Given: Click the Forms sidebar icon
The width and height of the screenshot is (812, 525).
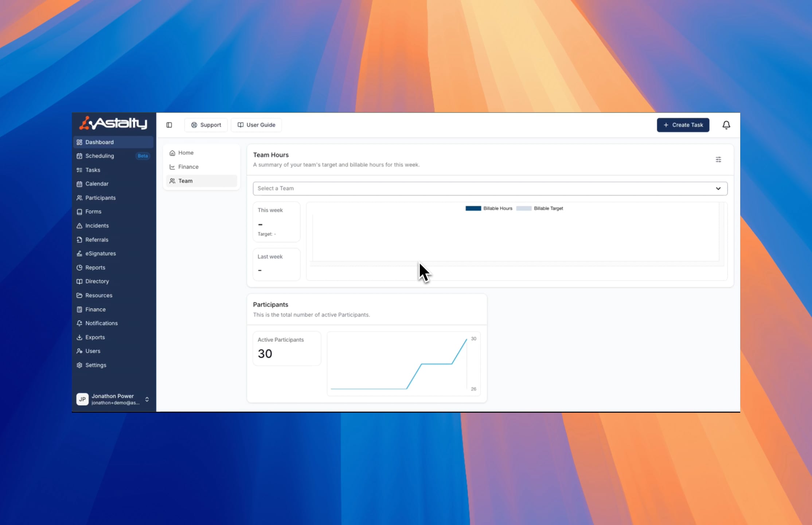Looking at the screenshot, I should 79,212.
